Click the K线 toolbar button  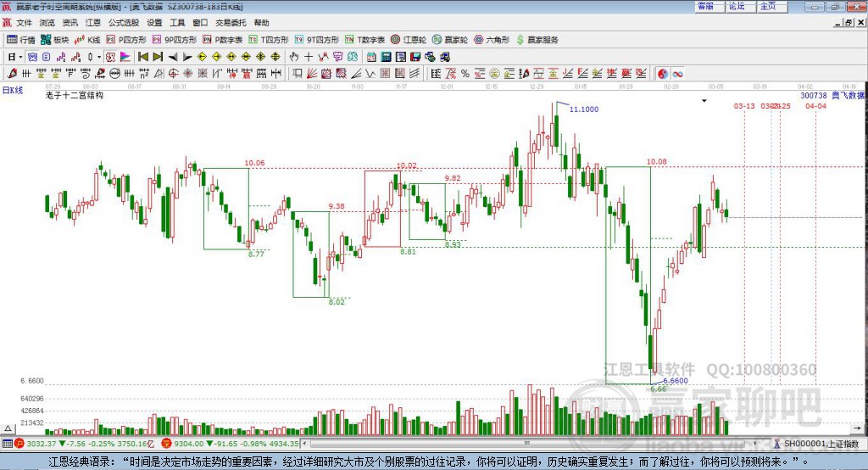[x=87, y=40]
